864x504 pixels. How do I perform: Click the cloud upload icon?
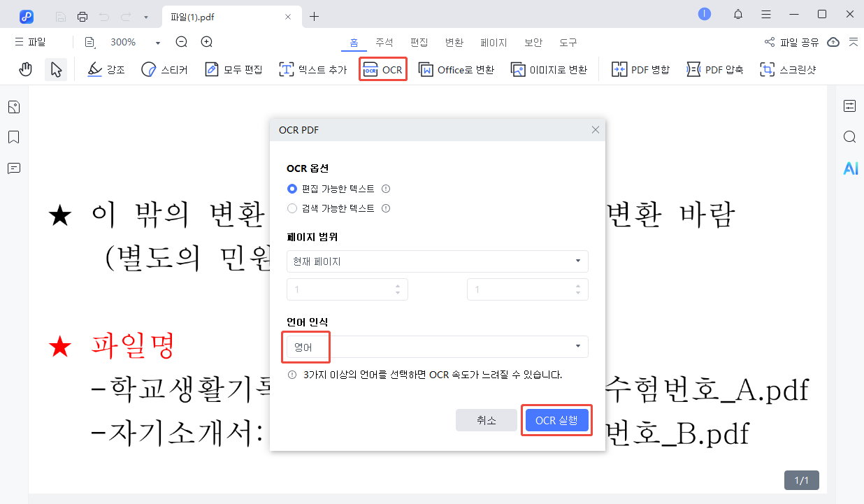pyautogui.click(x=833, y=42)
